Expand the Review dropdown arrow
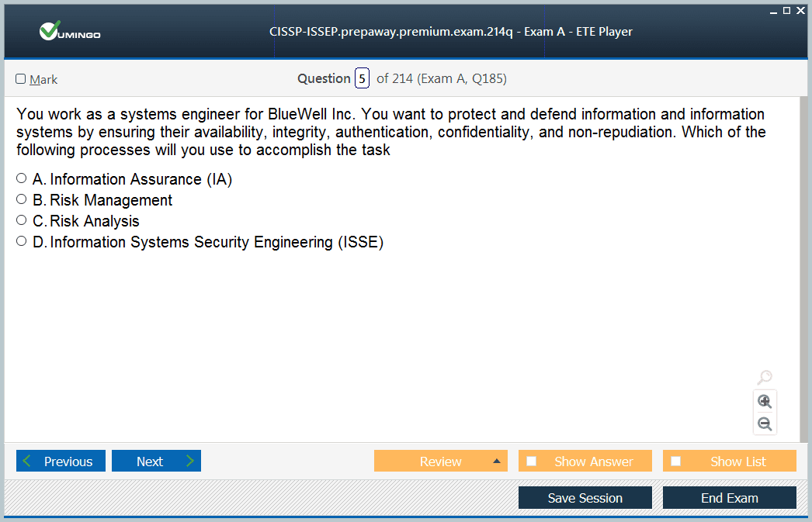 pos(497,462)
